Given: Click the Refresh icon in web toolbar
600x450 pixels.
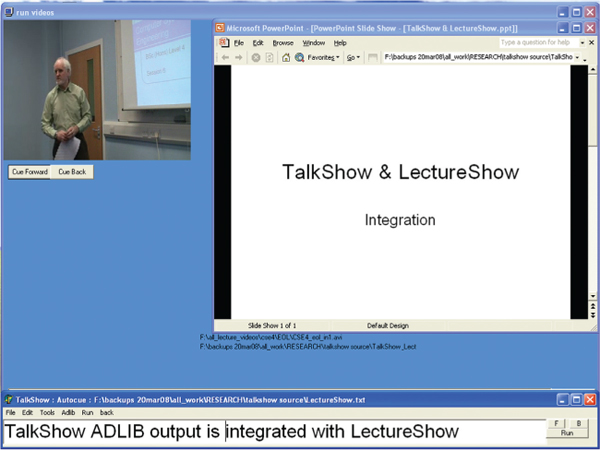Looking at the screenshot, I should [270, 58].
